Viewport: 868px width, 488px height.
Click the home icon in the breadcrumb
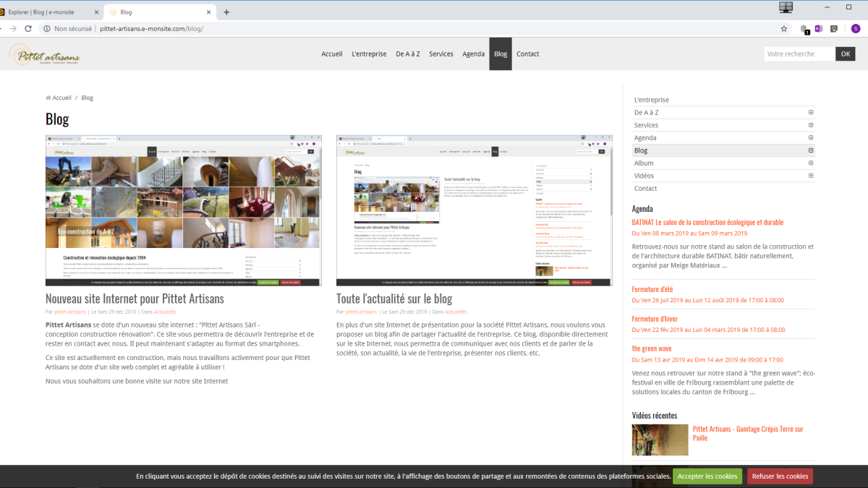click(x=48, y=98)
